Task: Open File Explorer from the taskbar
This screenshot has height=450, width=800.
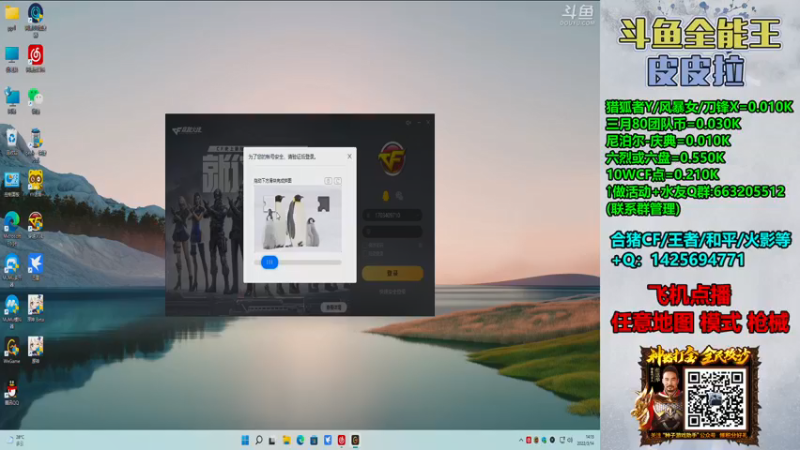Action: (x=286, y=440)
